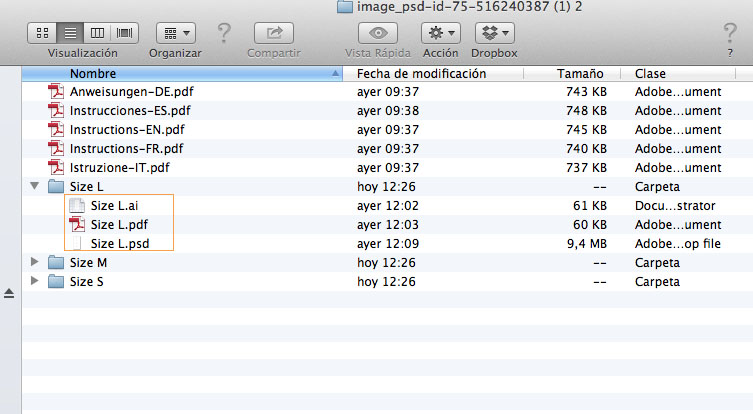
Task: Click the Compartir share button
Action: coord(274,33)
